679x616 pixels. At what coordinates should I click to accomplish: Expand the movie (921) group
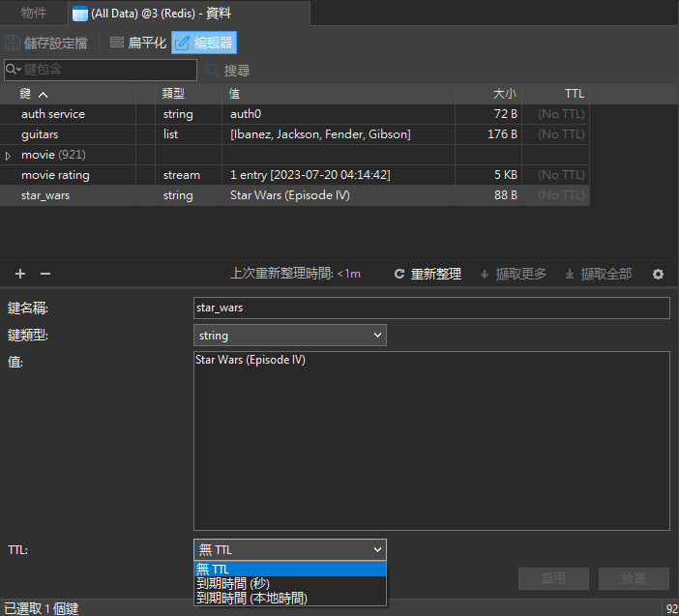coord(8,156)
